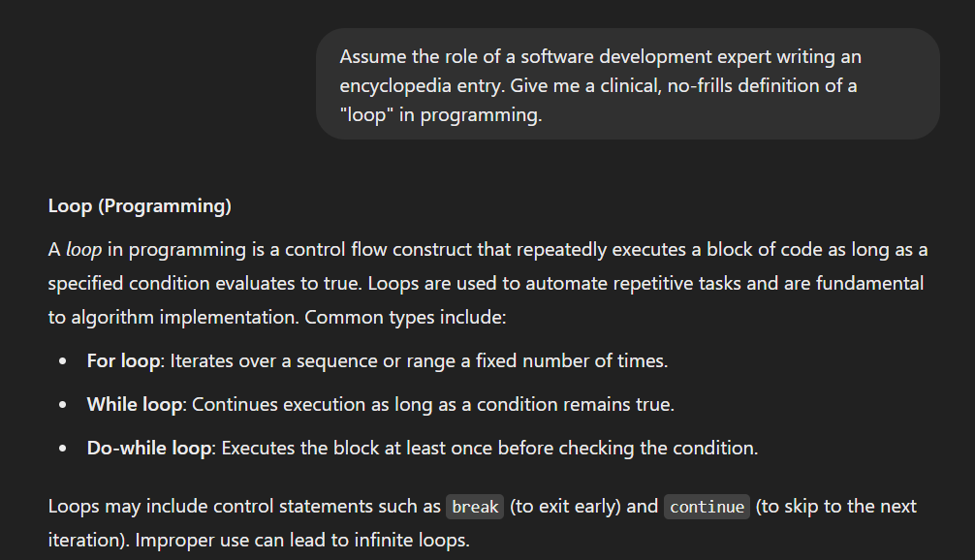
Task: Select the bold "For loop" label
Action: pos(123,361)
